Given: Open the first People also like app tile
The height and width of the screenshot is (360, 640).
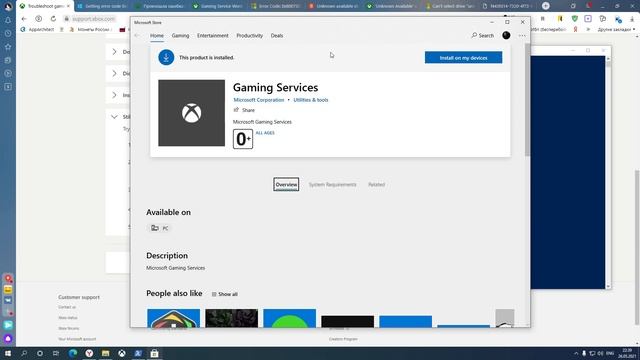Looking at the screenshot, I should (x=173, y=318).
